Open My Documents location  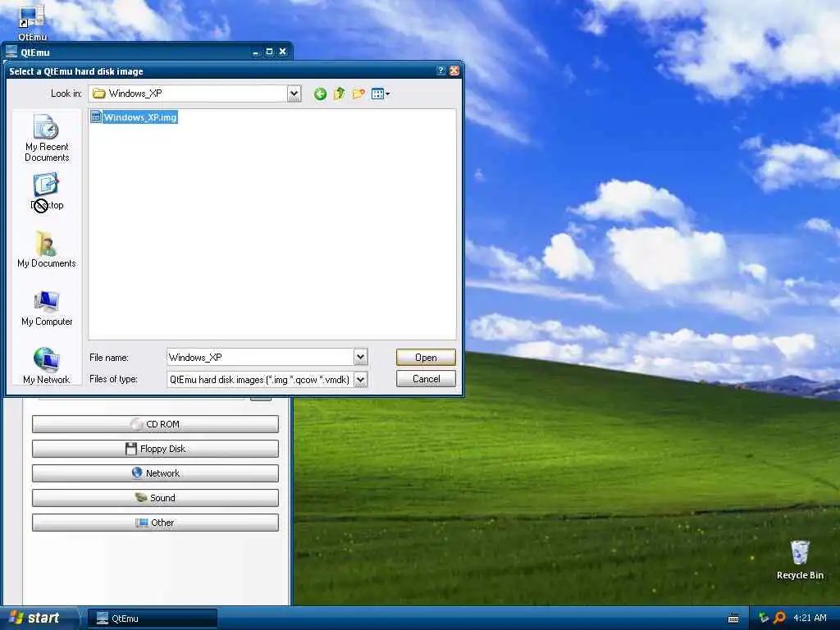tap(47, 249)
